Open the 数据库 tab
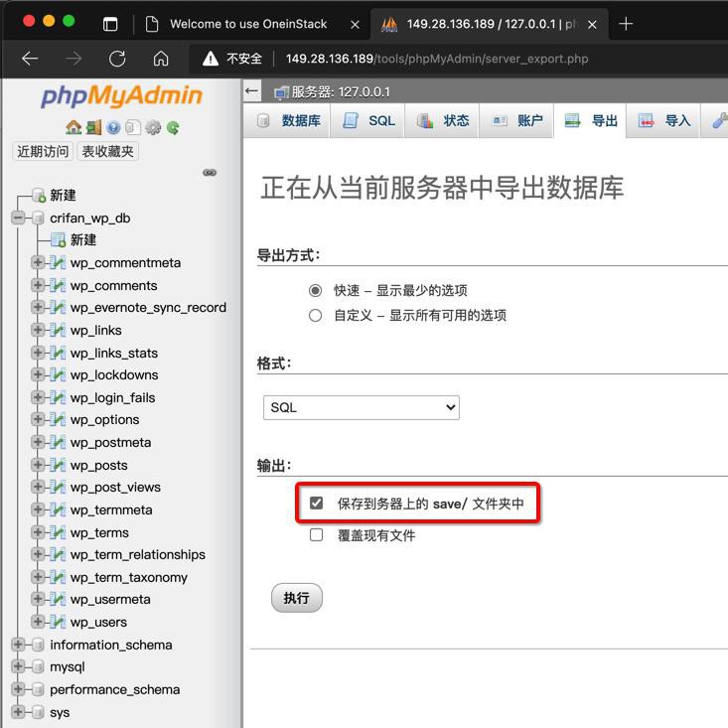This screenshot has height=728, width=728. 288,121
